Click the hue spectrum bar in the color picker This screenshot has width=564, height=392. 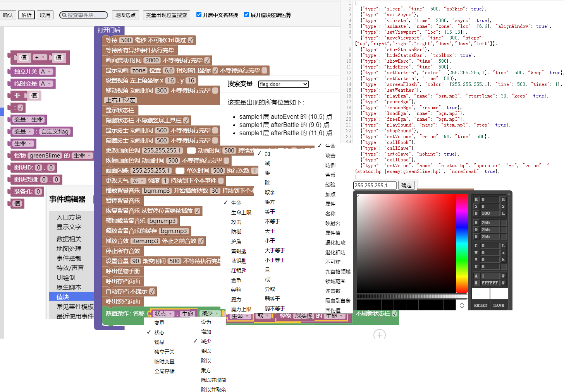462,244
